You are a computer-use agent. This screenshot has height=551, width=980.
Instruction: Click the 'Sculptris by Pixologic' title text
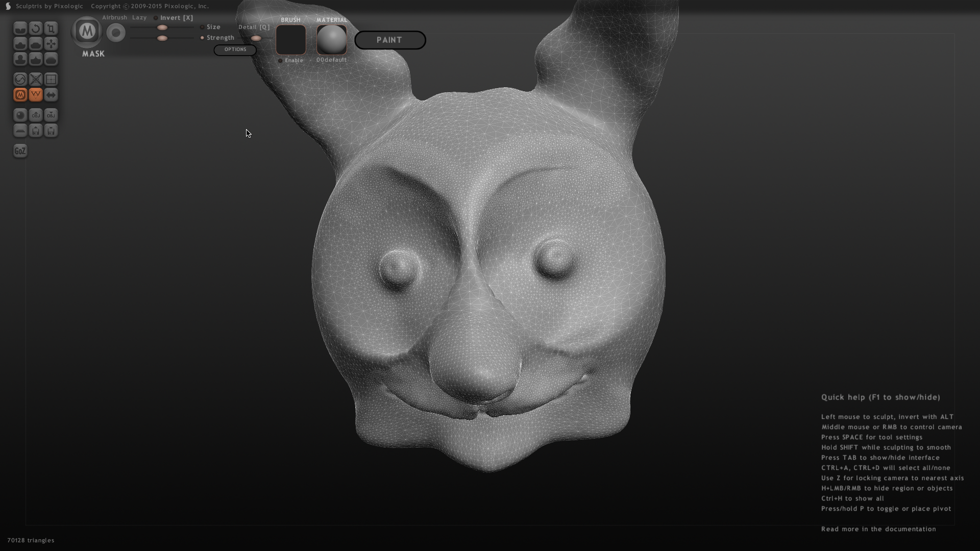tap(50, 6)
